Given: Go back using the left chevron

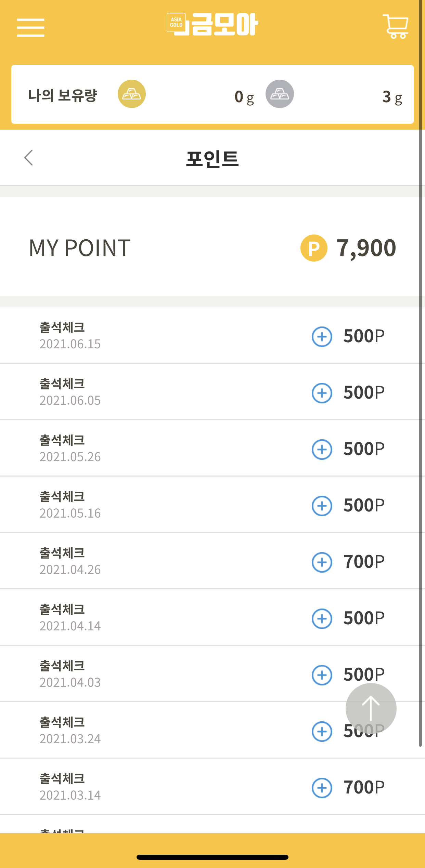Looking at the screenshot, I should point(29,158).
